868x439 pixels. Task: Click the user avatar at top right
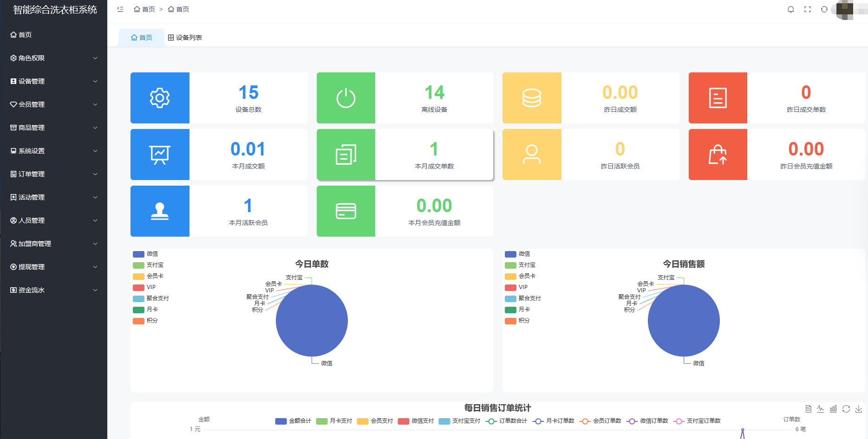(x=845, y=10)
